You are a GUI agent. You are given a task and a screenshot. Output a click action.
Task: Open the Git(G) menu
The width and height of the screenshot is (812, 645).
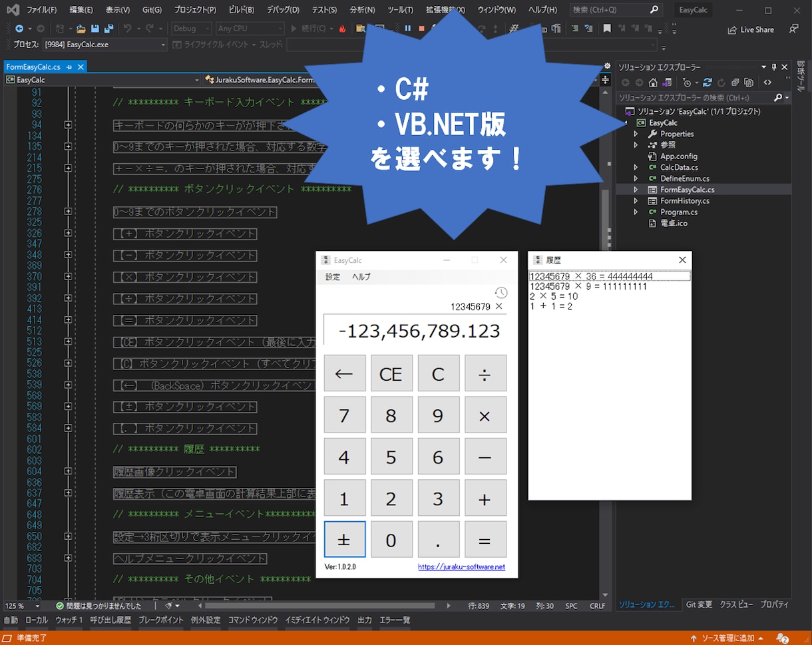[152, 10]
